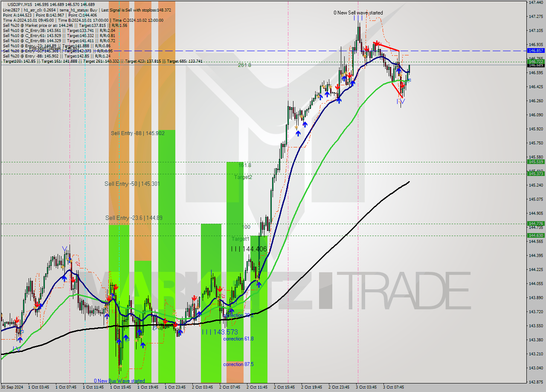The height and width of the screenshot is (392, 546).
Task: Click the 'correction 87.5' label
Action: (238, 364)
